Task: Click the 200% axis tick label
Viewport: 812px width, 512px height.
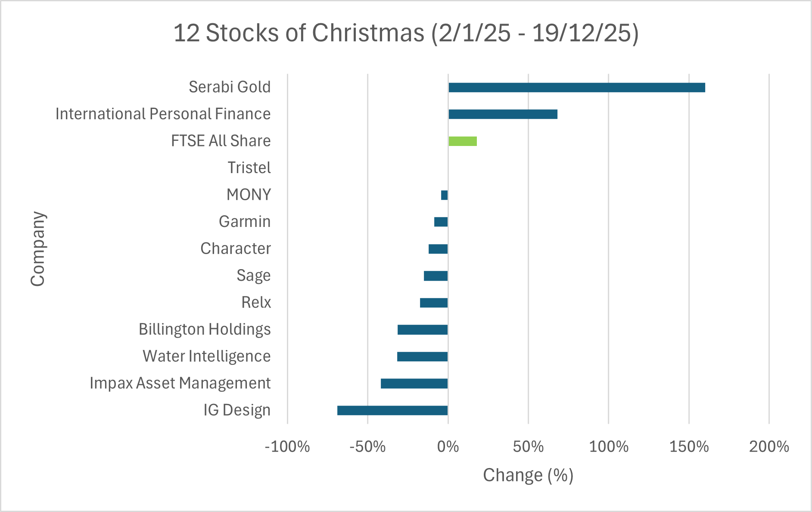Action: click(769, 447)
